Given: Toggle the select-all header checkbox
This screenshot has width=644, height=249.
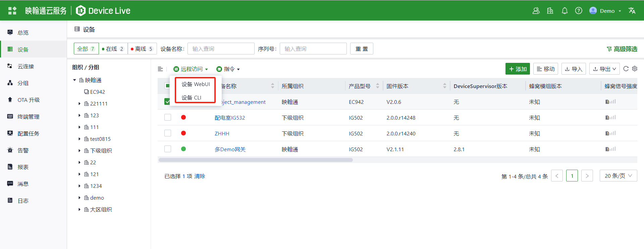Looking at the screenshot, I should click(167, 86).
